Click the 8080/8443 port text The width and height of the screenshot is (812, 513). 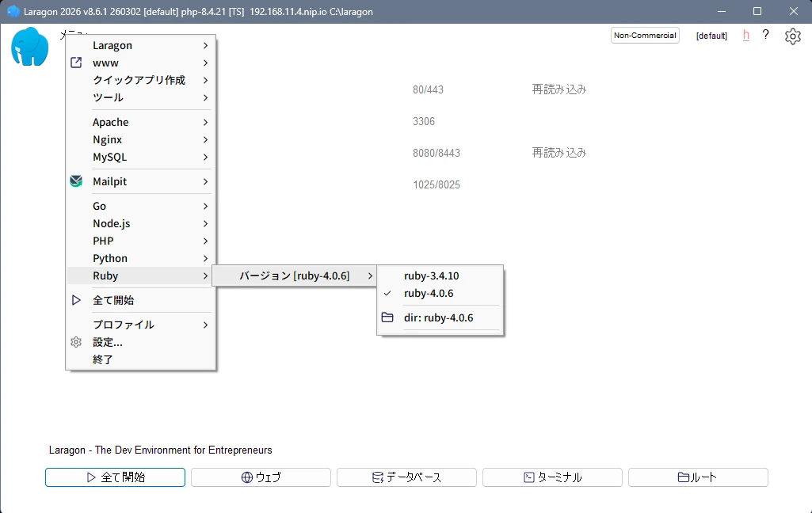pyautogui.click(x=436, y=153)
